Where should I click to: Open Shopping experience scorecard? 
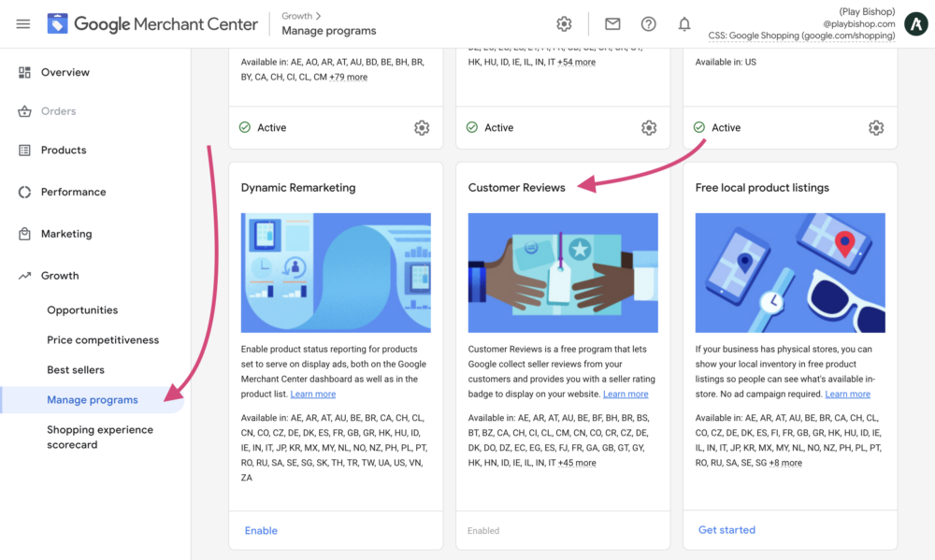100,437
